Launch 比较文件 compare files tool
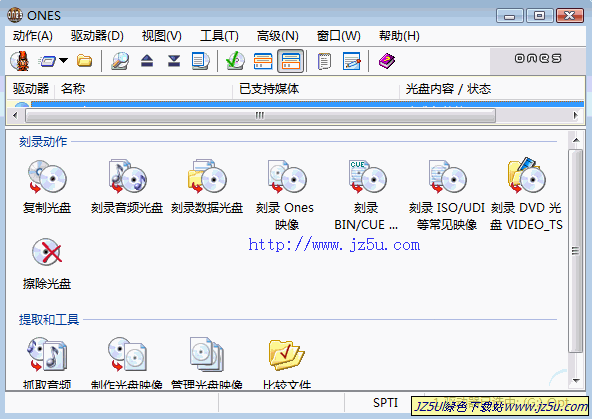Image resolution: width=592 pixels, height=419 pixels. (x=287, y=363)
